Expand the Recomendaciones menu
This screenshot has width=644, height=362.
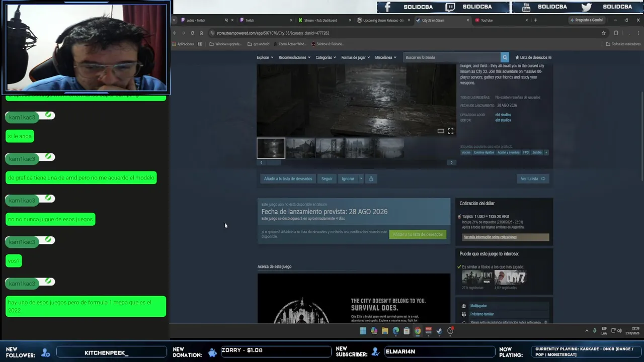(294, 57)
